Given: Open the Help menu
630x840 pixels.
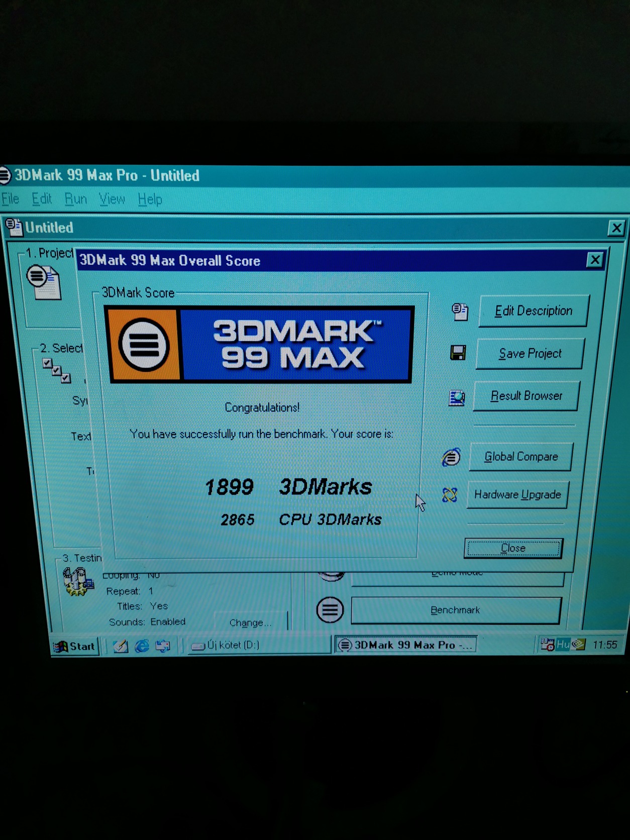Looking at the screenshot, I should (x=150, y=199).
